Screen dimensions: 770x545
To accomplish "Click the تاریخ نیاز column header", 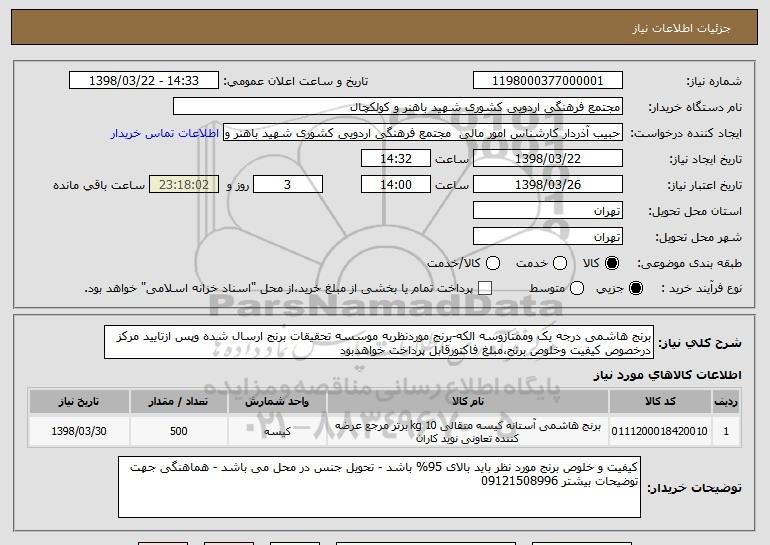I will pyautogui.click(x=79, y=402).
